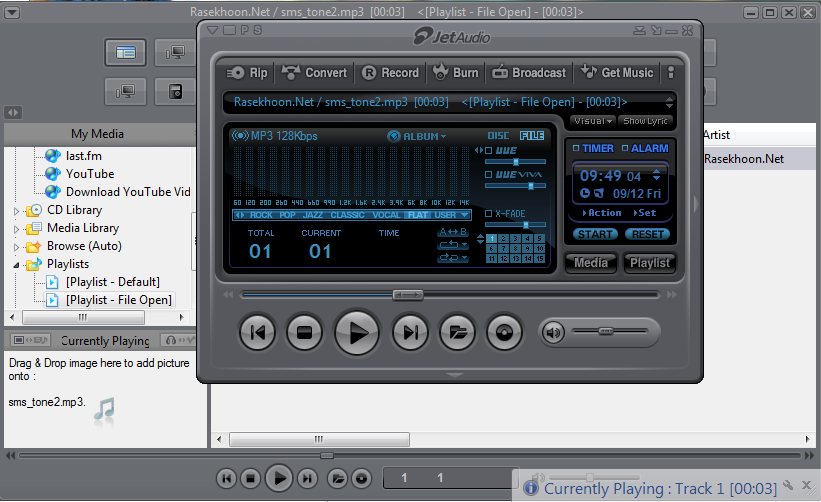
Task: Select the CLASSIC equalizer preset
Action: [347, 215]
